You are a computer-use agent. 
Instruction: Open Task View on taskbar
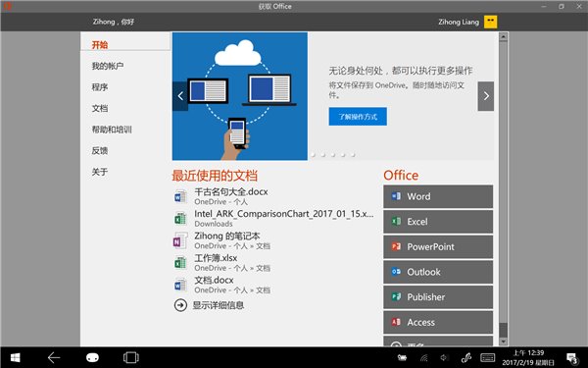pos(131,357)
